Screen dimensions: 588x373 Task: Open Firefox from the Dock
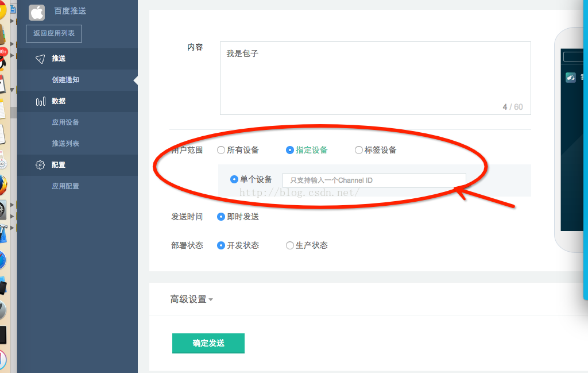pyautogui.click(x=3, y=186)
